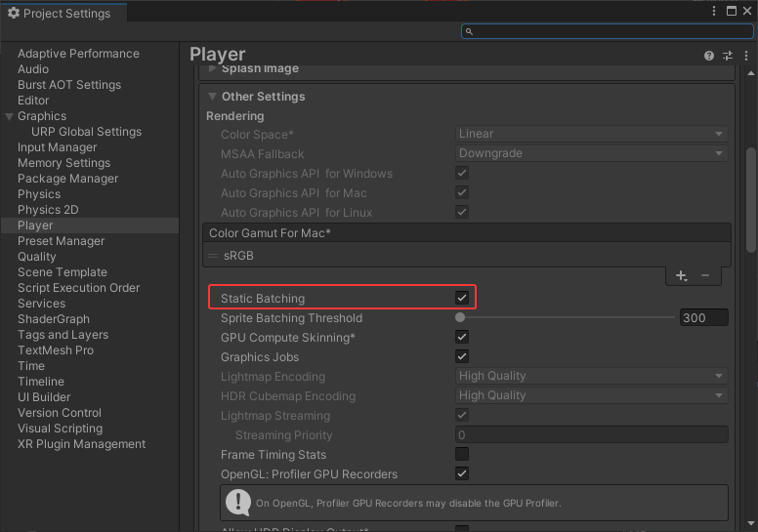Screen dimensions: 758x532
Task: Click the search magnifier icon
Action: [x=470, y=32]
